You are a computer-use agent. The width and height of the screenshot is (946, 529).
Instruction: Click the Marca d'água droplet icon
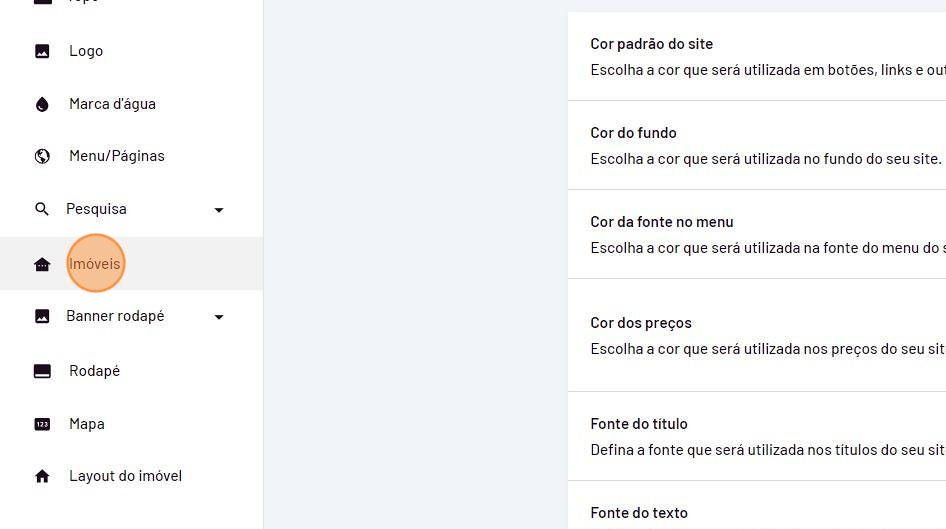point(42,104)
